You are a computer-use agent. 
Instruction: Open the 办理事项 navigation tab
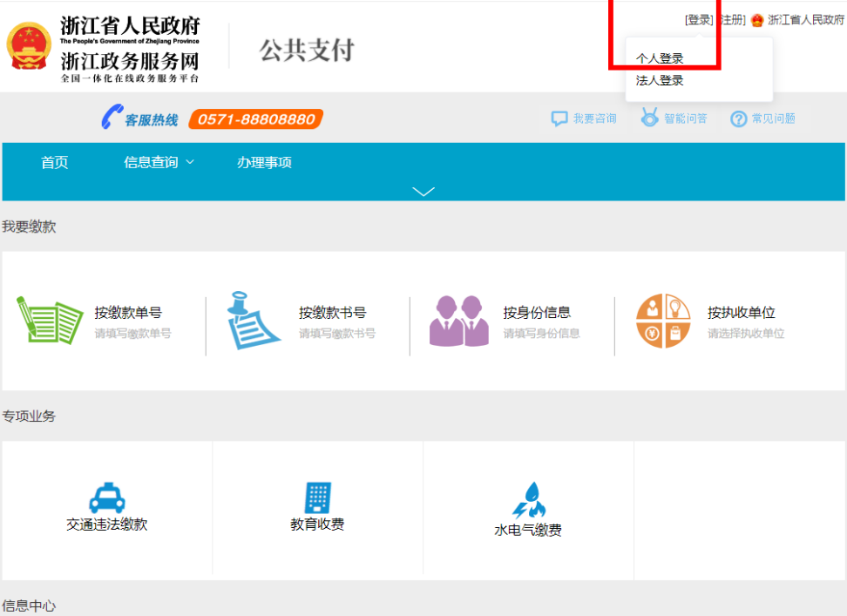(x=264, y=162)
